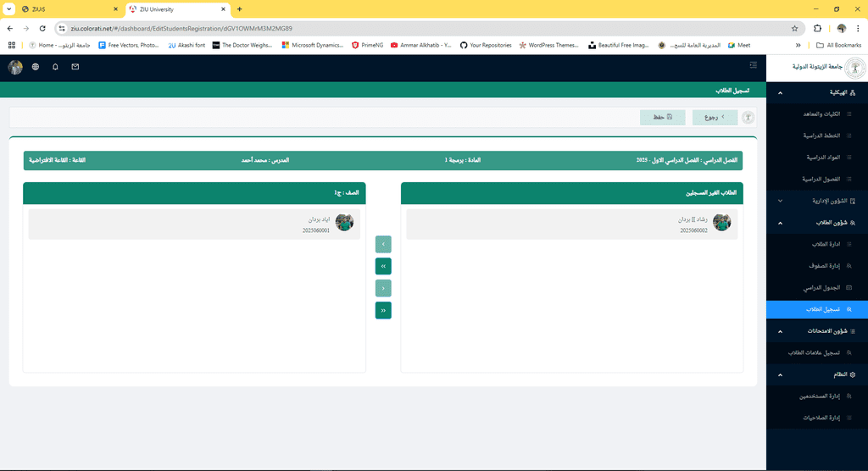Open language globe icon in header
This screenshot has height=471, width=868.
pos(36,67)
